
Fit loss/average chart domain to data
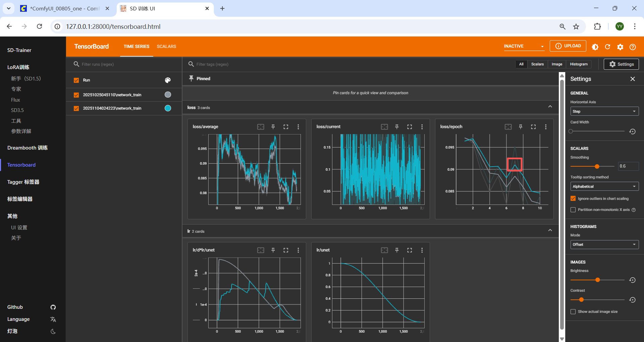point(261,127)
